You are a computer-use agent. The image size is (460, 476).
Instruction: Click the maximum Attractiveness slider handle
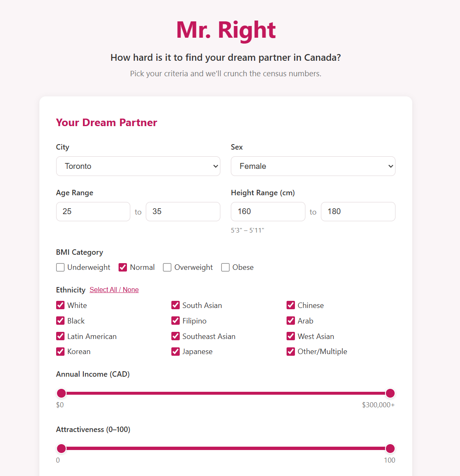coord(390,448)
